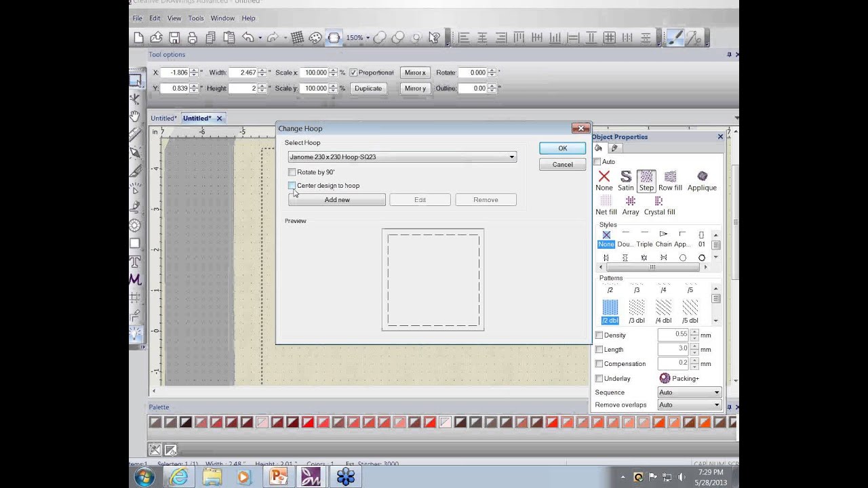This screenshot has width=868, height=488.
Task: Select the light bulb tool
Action: click(x=135, y=333)
